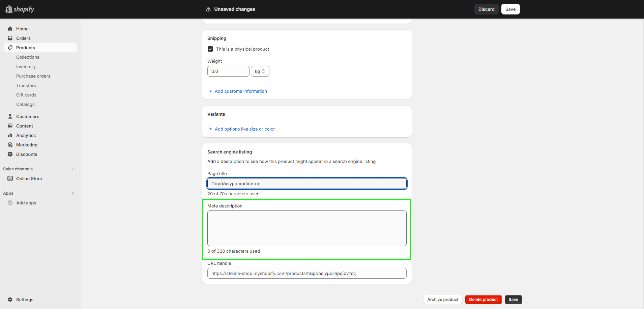The height and width of the screenshot is (309, 644).
Task: Open Purchase orders submenu item
Action: pyautogui.click(x=33, y=76)
